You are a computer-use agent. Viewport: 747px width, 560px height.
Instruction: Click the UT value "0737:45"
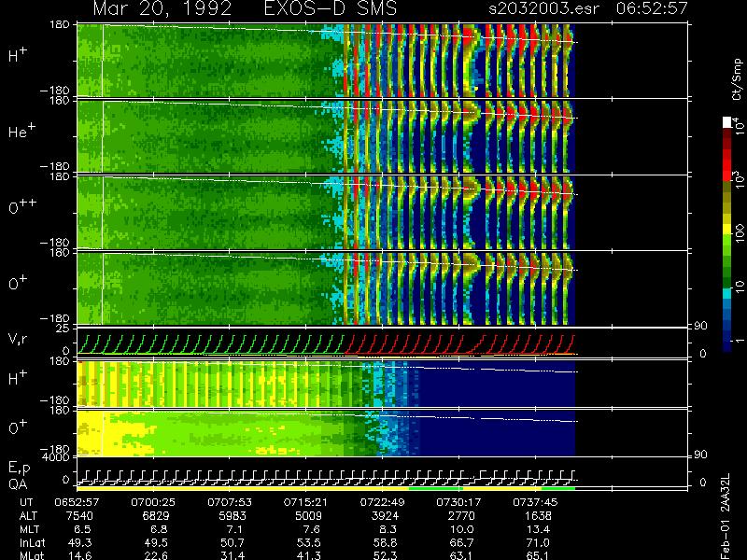click(x=535, y=502)
